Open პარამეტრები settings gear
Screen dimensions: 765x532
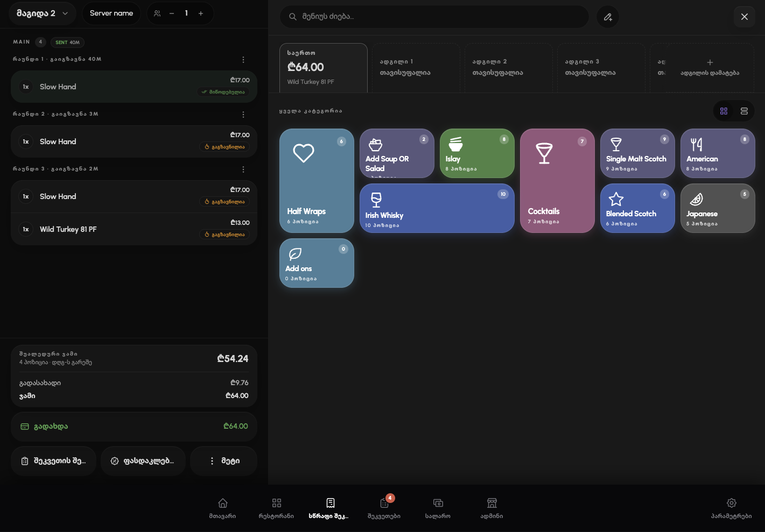pos(732,508)
